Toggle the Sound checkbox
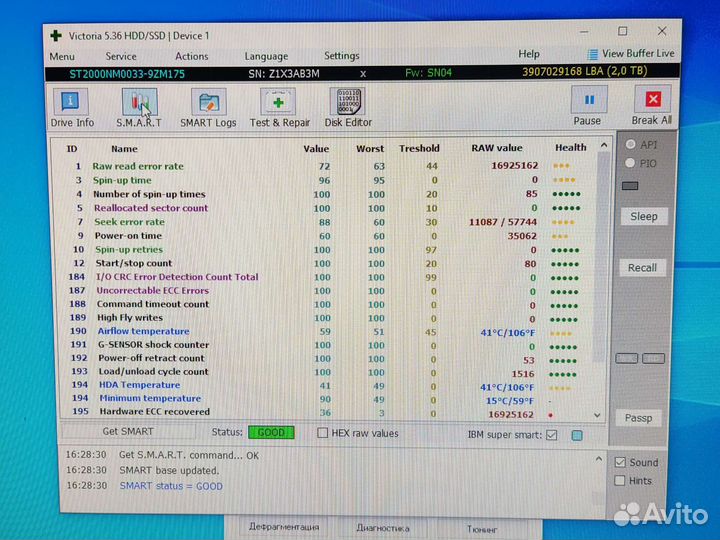This screenshot has width=720, height=540. click(x=622, y=462)
